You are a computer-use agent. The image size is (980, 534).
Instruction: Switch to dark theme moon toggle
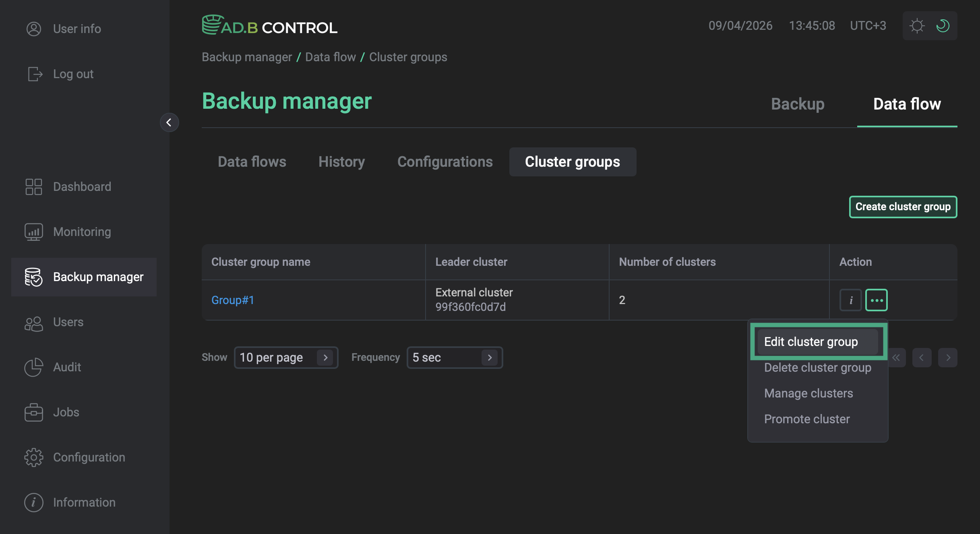tap(943, 26)
